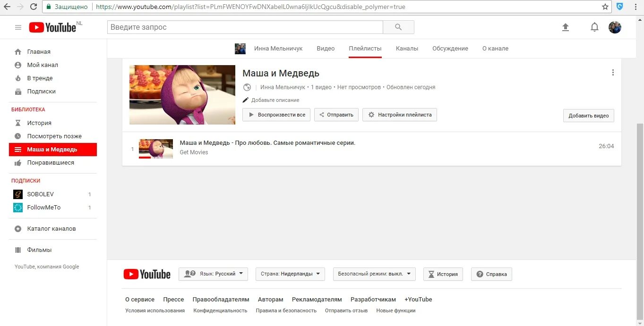This screenshot has width=644, height=326.
Task: Select Маша и Медведь playlist in sidebar
Action: click(x=53, y=150)
